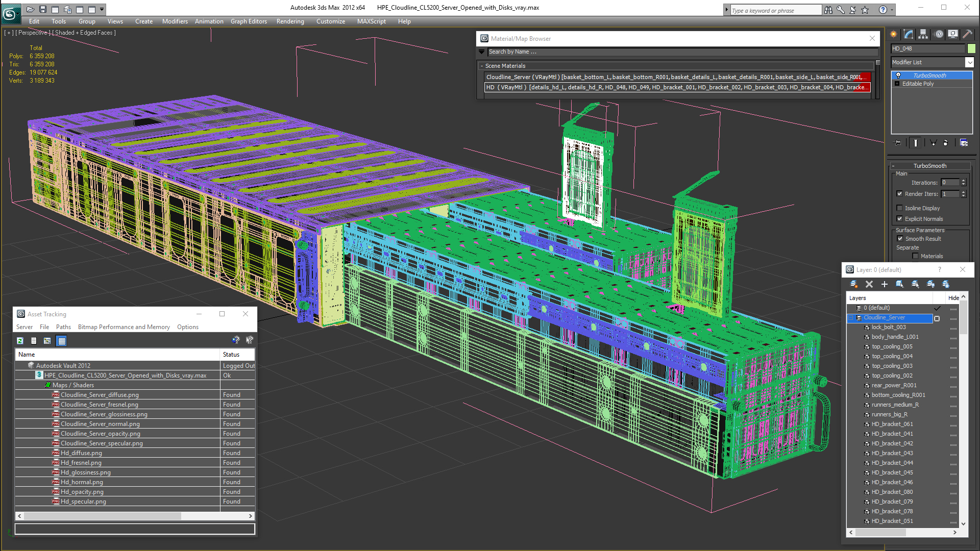Open quick access toolbar dropdown arrow
Viewport: 980px width, 551px height.
click(x=102, y=9)
